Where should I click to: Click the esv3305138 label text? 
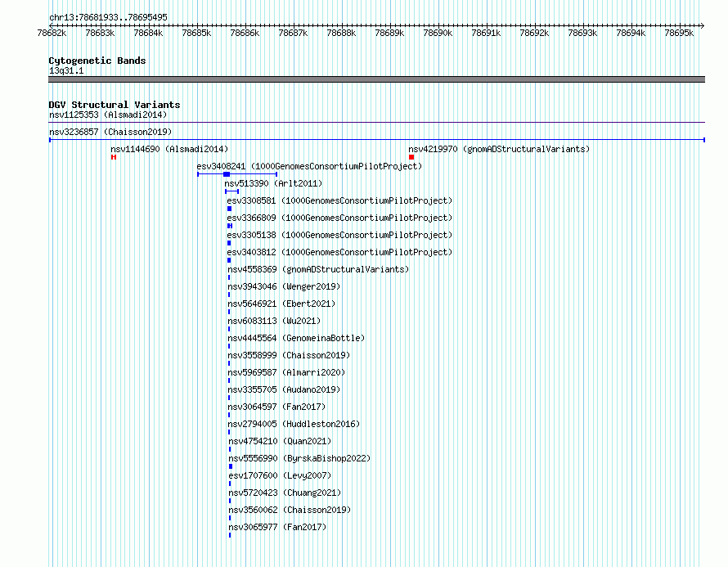[339, 235]
